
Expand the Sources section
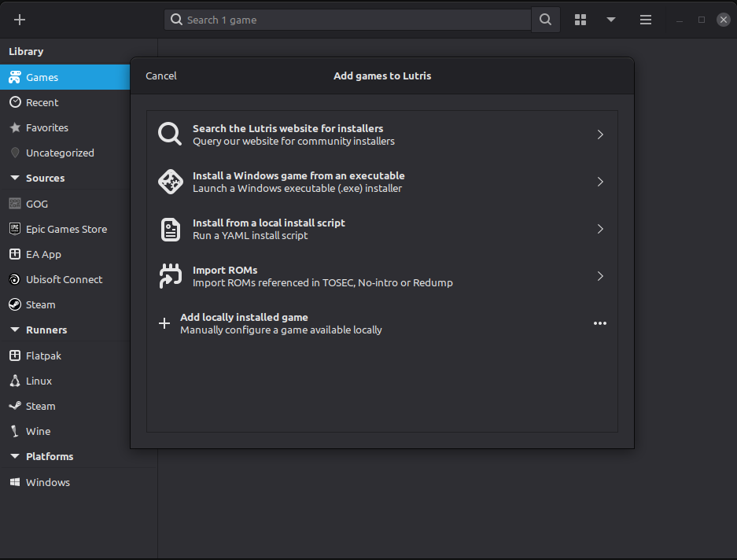pyautogui.click(x=14, y=178)
